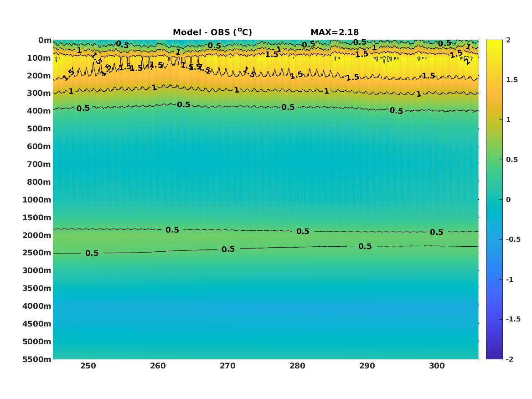Viewport: 532px width, 399px height.
Task: Pick the colorbar tick label '-1.5'
Action: (x=513, y=319)
